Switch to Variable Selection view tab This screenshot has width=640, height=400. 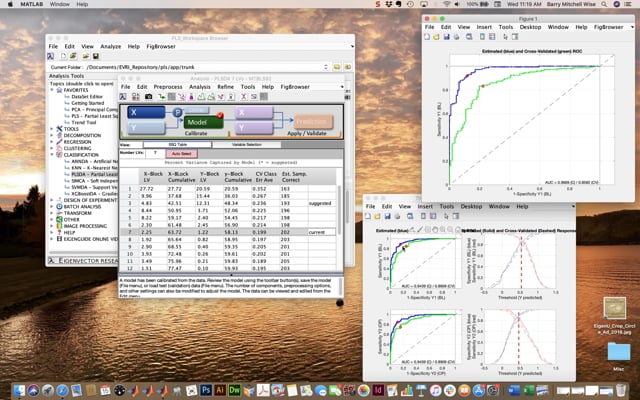point(247,144)
